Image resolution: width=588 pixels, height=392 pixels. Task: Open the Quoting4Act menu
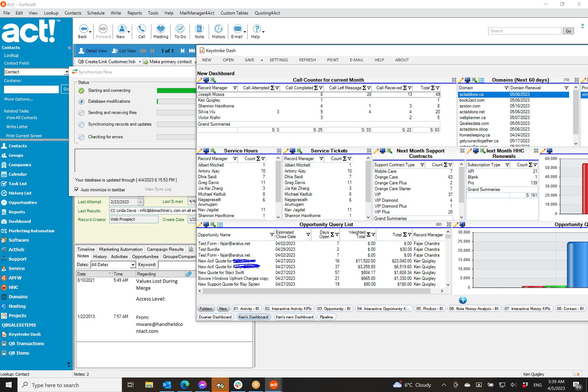point(267,13)
